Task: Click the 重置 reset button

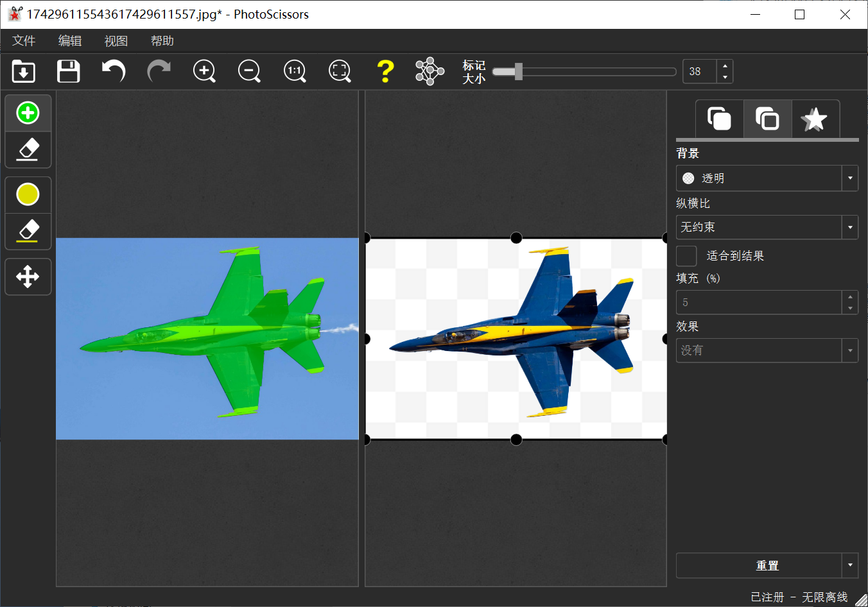Action: pyautogui.click(x=759, y=565)
